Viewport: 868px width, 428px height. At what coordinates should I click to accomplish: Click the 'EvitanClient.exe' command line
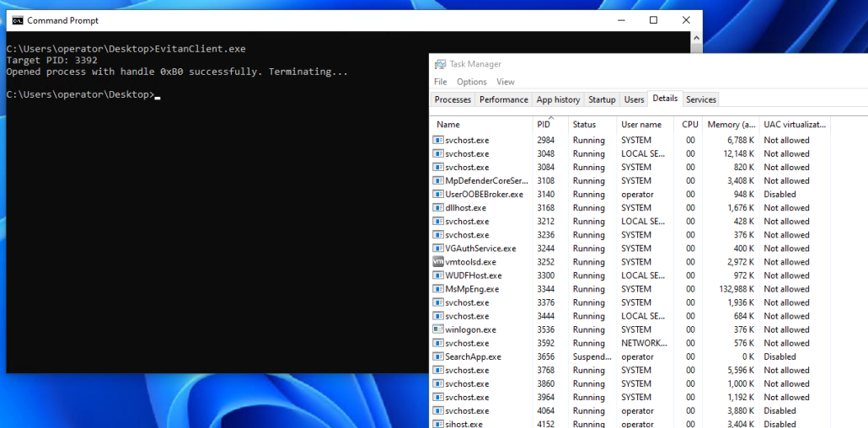point(126,49)
